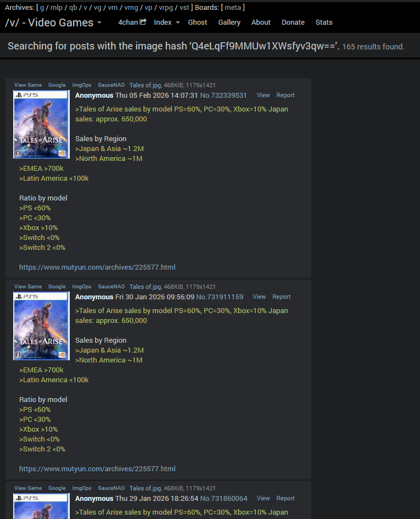Open the /vp/ archive link
420x519 pixels.
click(148, 8)
